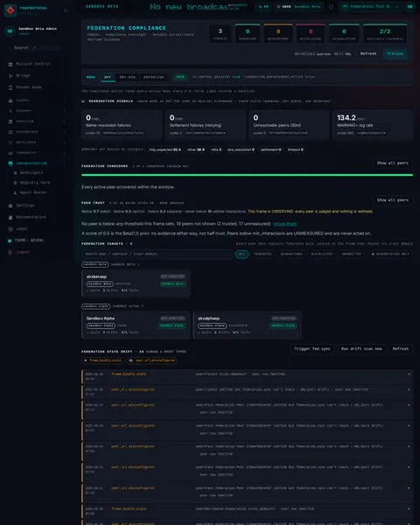Filter drift by peer_url_misconfigured chip
This screenshot has height=525, width=420.
point(151,360)
